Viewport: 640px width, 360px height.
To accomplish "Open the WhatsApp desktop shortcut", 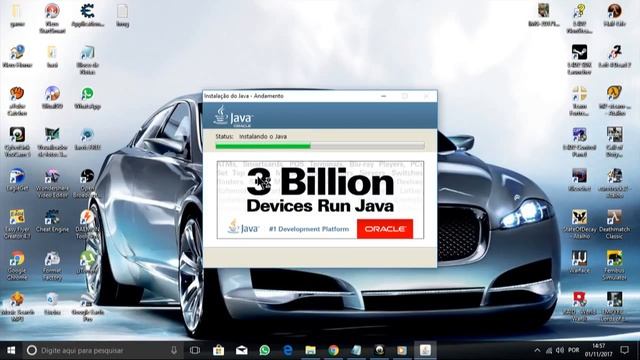I will (x=87, y=98).
